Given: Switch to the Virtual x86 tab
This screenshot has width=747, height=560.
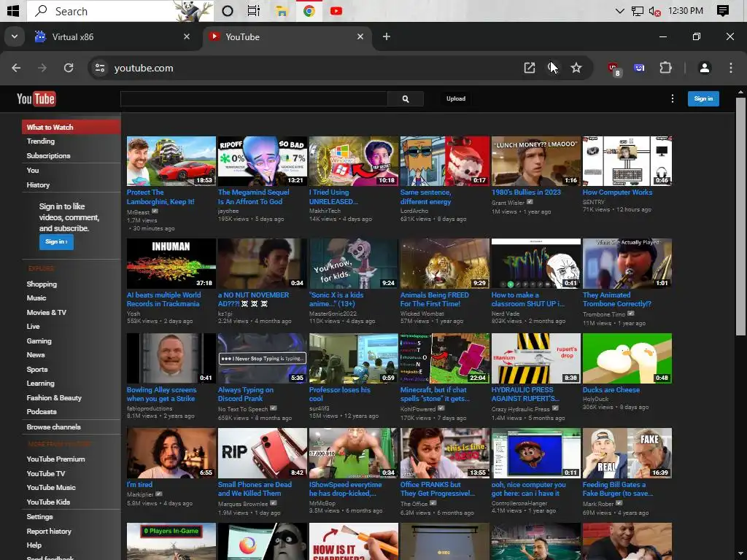Looking at the screenshot, I should [x=112, y=36].
